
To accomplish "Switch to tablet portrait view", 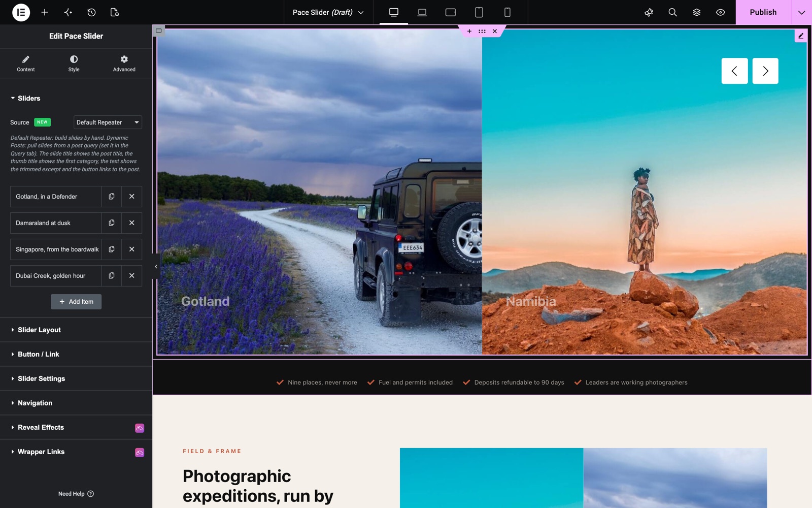I will (x=479, y=12).
